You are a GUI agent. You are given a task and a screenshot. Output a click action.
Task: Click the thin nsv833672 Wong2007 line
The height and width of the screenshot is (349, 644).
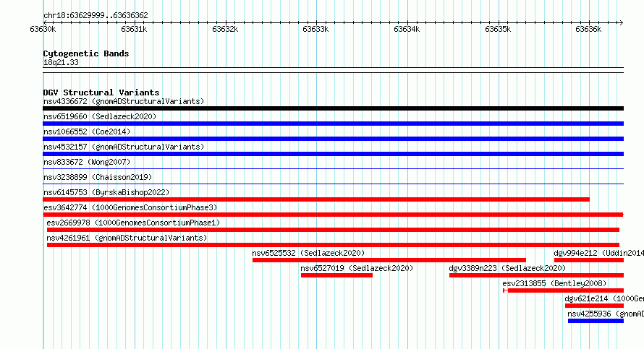click(333, 168)
